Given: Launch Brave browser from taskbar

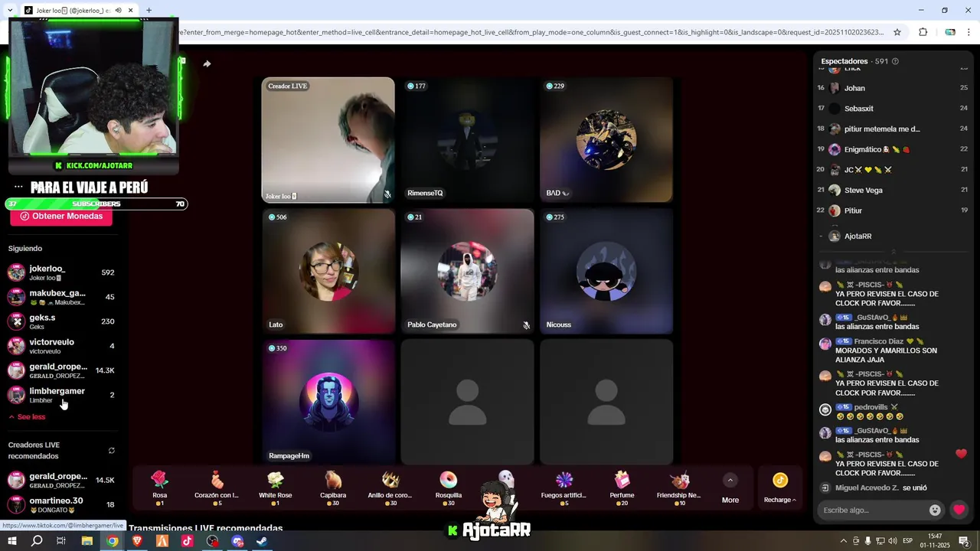Looking at the screenshot, I should [x=137, y=541].
